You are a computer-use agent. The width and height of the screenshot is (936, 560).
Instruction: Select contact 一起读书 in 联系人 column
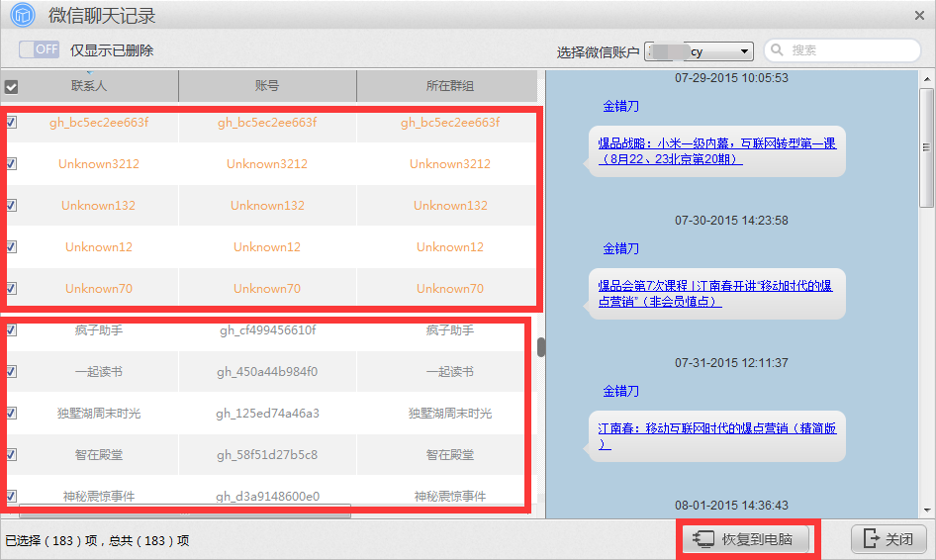pos(99,371)
